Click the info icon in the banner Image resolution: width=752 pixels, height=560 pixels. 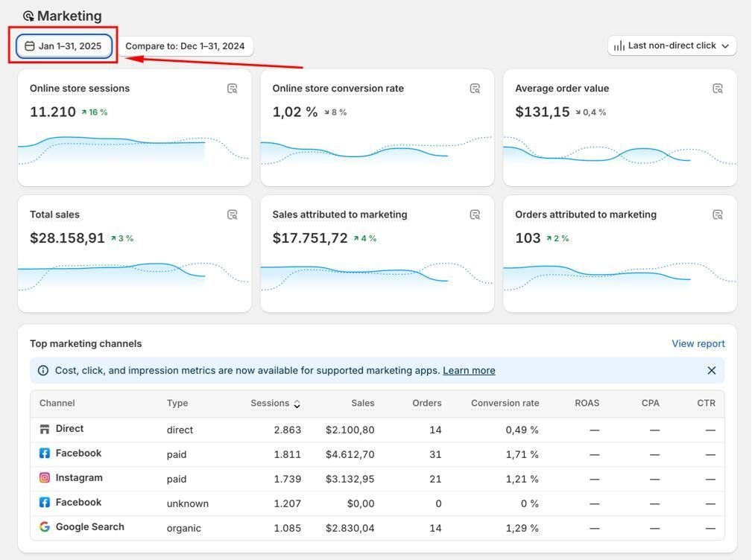[43, 370]
